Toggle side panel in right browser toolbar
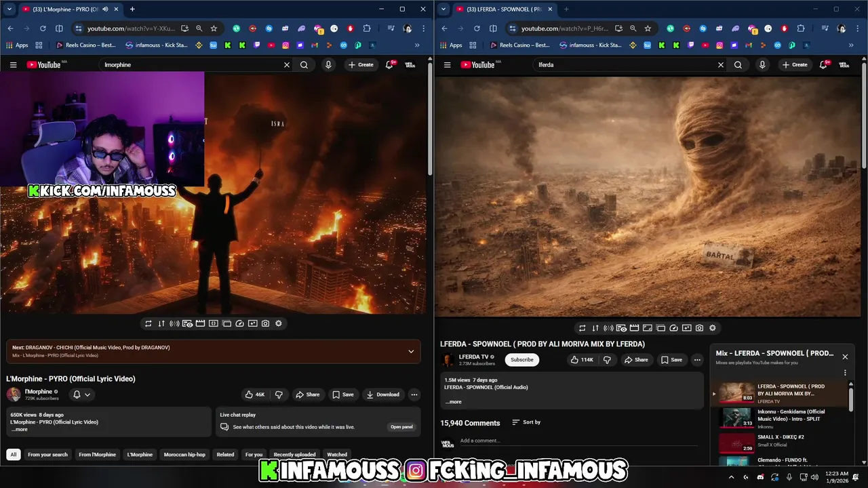Image resolution: width=868 pixels, height=488 pixels. tap(493, 28)
